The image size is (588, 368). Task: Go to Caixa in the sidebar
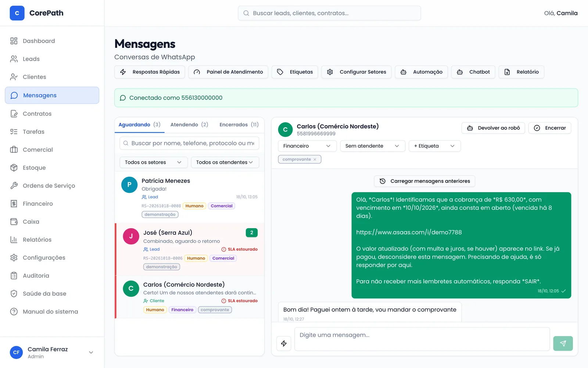52,222
